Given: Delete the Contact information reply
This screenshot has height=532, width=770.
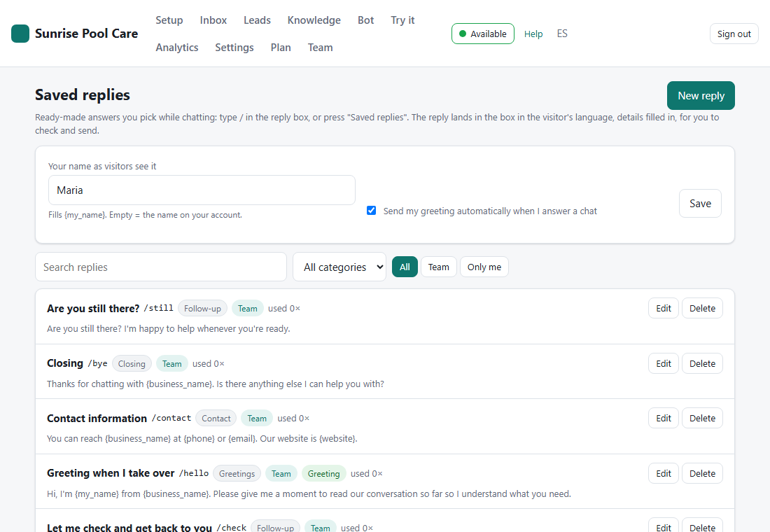Looking at the screenshot, I should [702, 418].
